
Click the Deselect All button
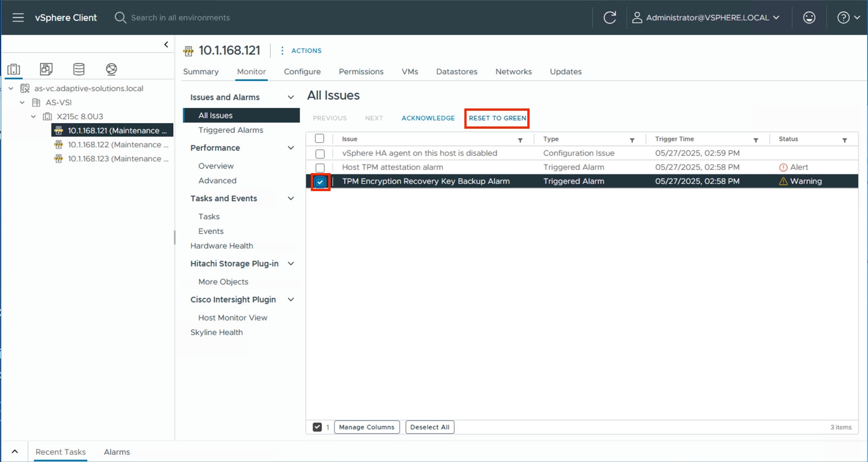coord(430,427)
